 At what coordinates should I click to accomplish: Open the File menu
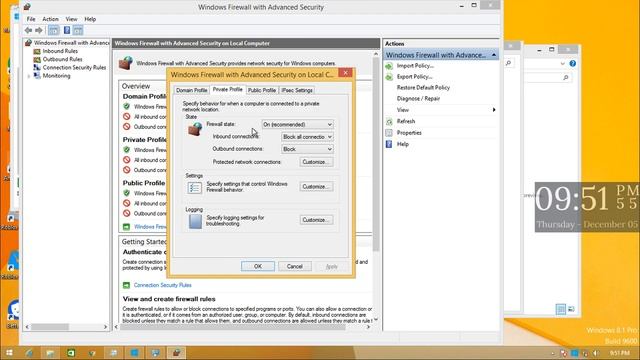click(31, 19)
